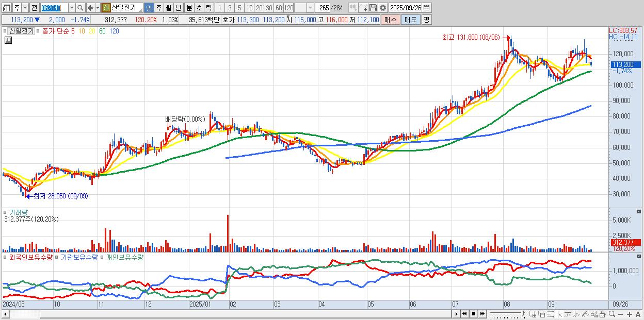Select the 3 interval button
This screenshot has height=320, width=644.
(x=230, y=8)
